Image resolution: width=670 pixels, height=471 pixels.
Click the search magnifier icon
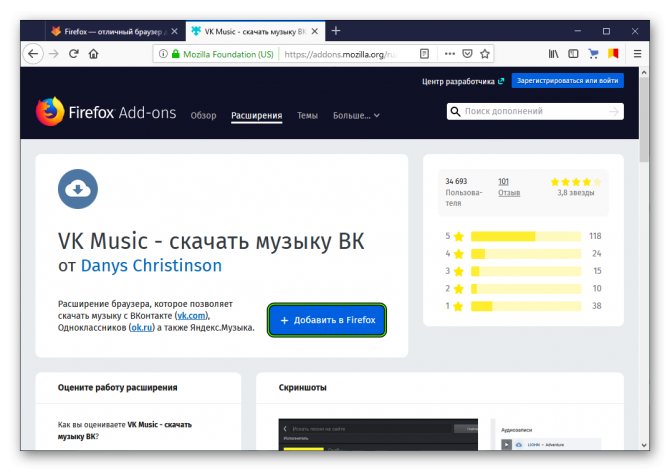tap(455, 112)
